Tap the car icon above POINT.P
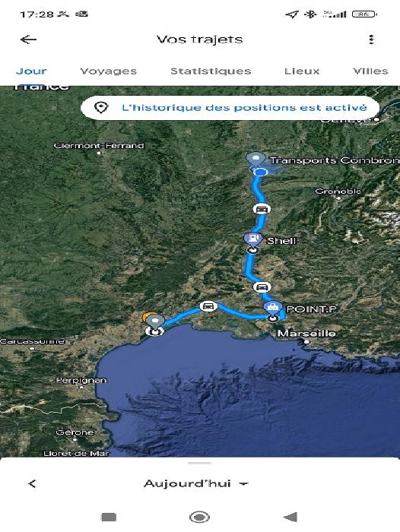This screenshot has width=400, height=532. tap(262, 287)
